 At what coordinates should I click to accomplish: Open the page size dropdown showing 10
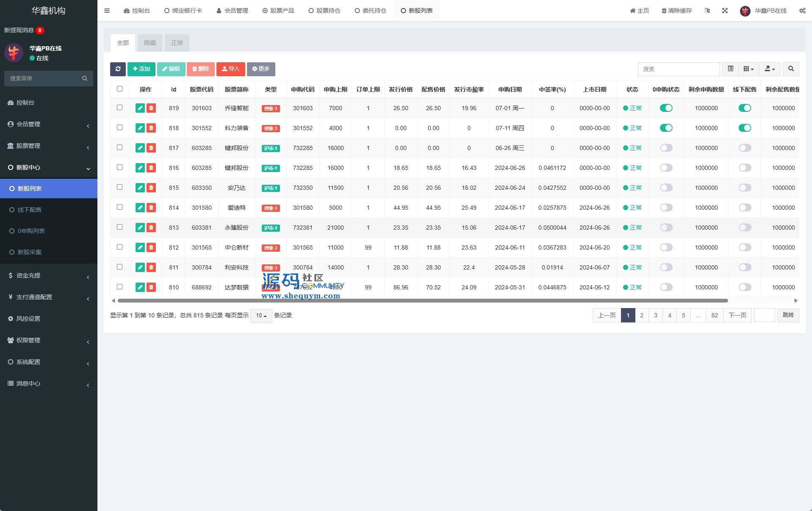pyautogui.click(x=261, y=316)
